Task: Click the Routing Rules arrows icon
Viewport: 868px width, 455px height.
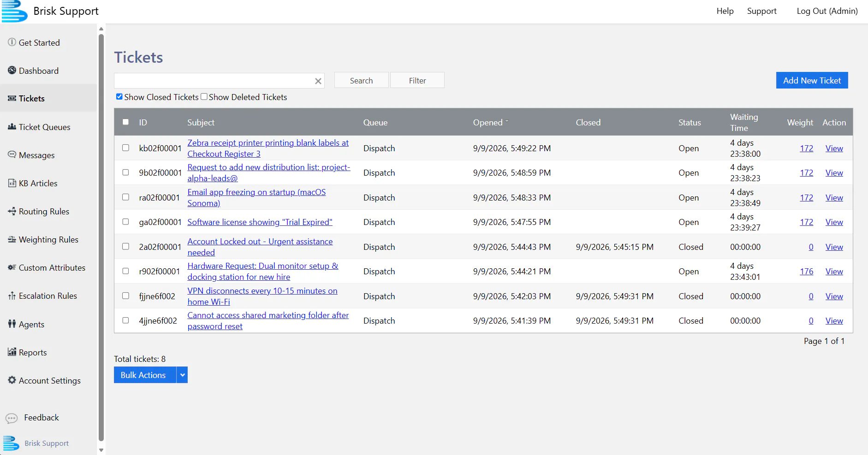Action: tap(12, 211)
